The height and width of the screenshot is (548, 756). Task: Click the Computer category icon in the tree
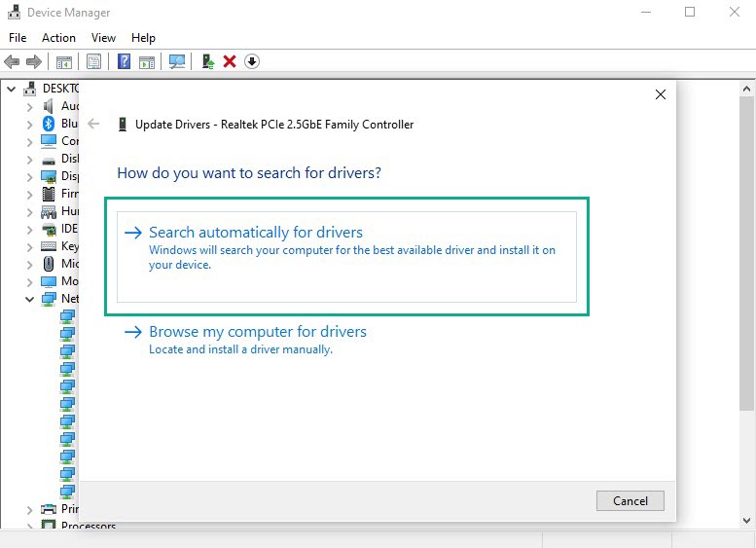[x=49, y=141]
